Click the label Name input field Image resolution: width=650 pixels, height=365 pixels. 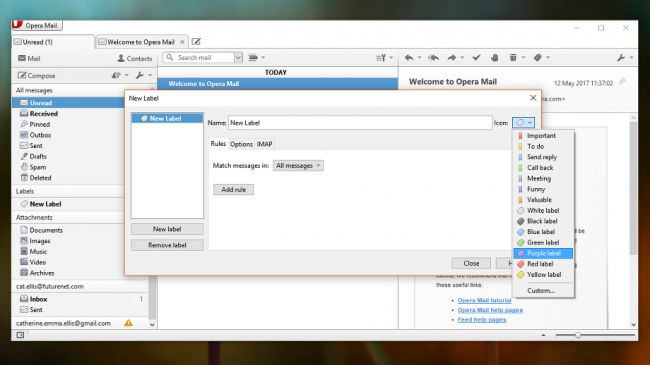coord(360,123)
